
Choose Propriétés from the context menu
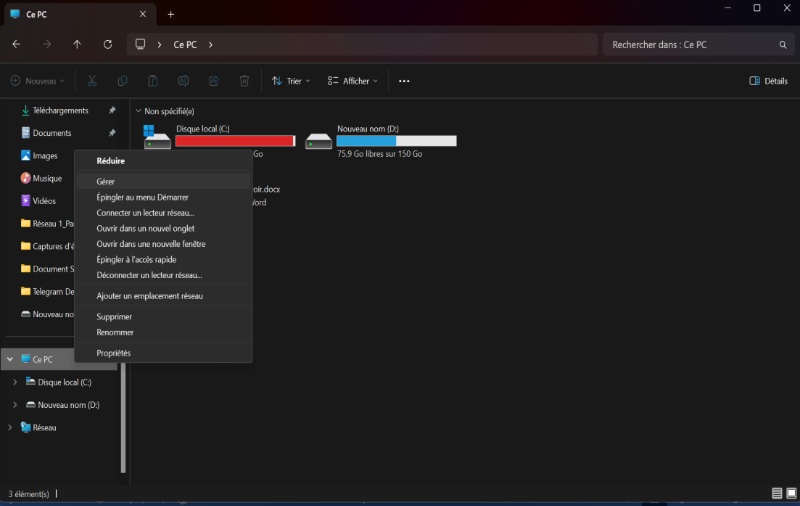(113, 353)
